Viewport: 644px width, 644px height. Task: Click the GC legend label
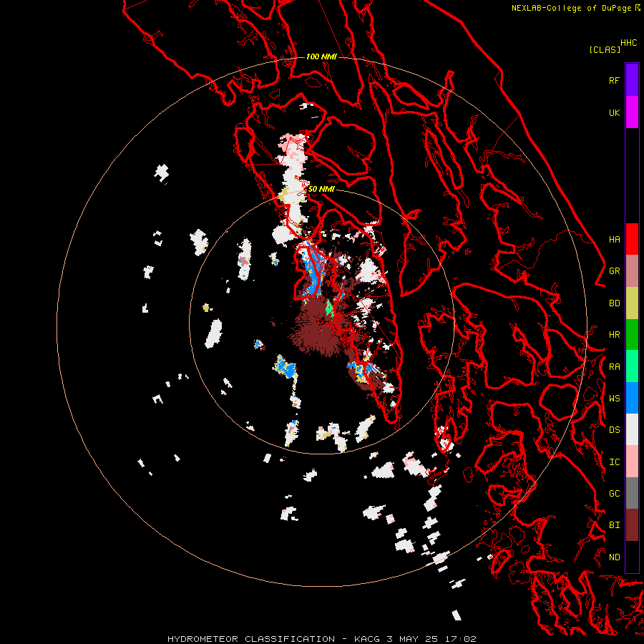(614, 494)
